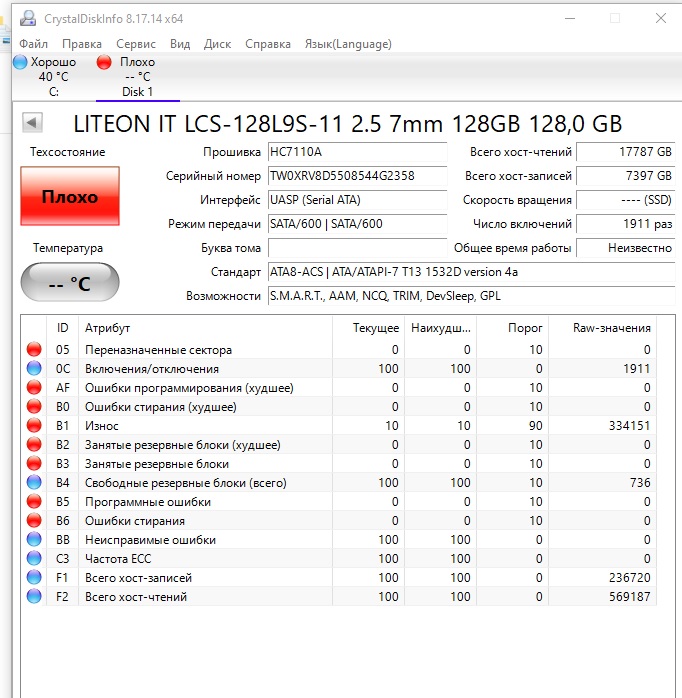Open the Диск menu

(217, 44)
